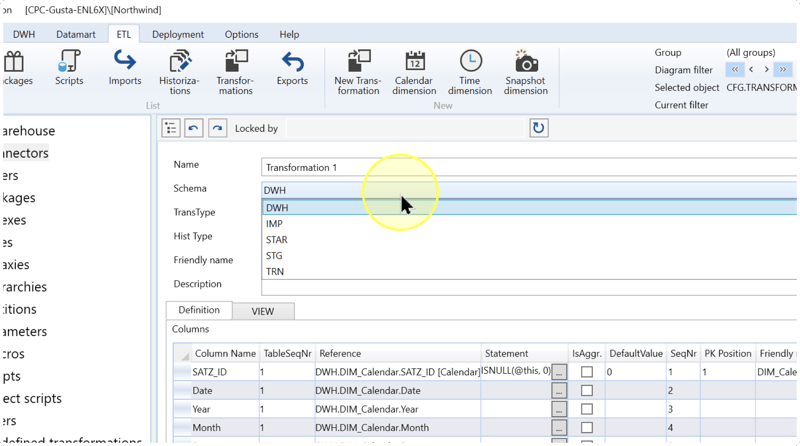Image resolution: width=800 pixels, height=446 pixels.
Task: Open the Imports list
Action: 124,67
